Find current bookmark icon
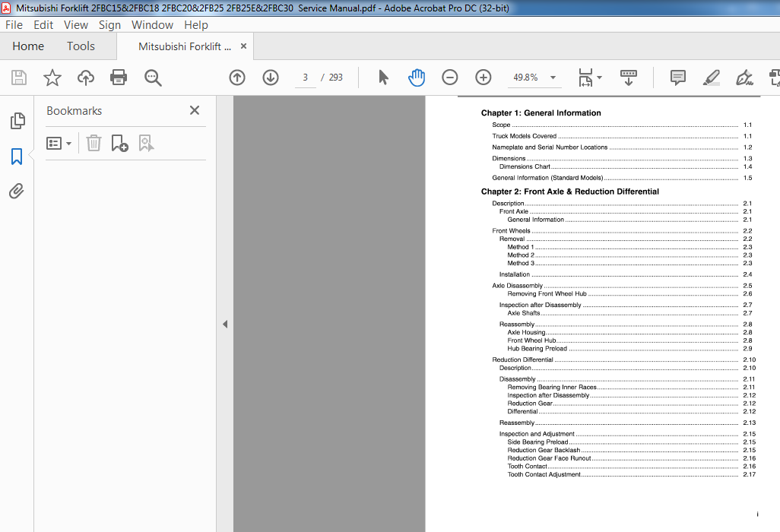The height and width of the screenshot is (532, 780). coord(146,143)
